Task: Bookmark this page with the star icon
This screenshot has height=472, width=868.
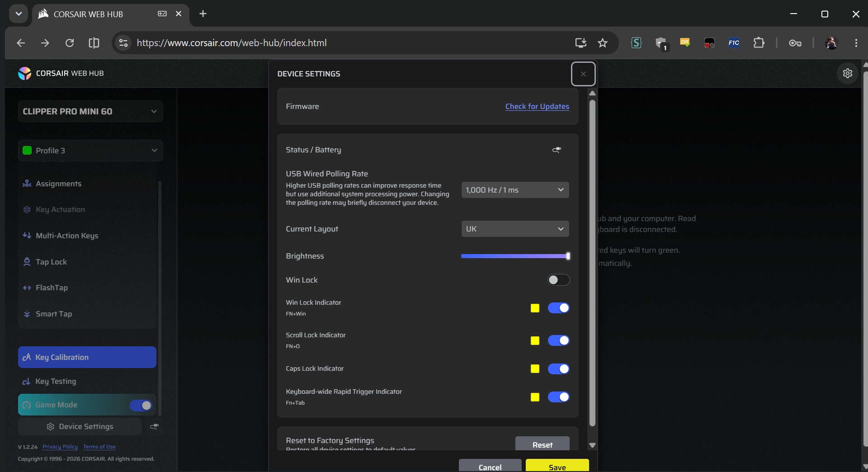Action: 603,43
